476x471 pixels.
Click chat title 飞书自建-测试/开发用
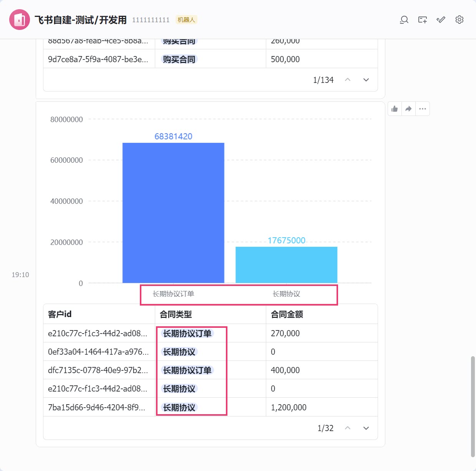[x=81, y=20]
